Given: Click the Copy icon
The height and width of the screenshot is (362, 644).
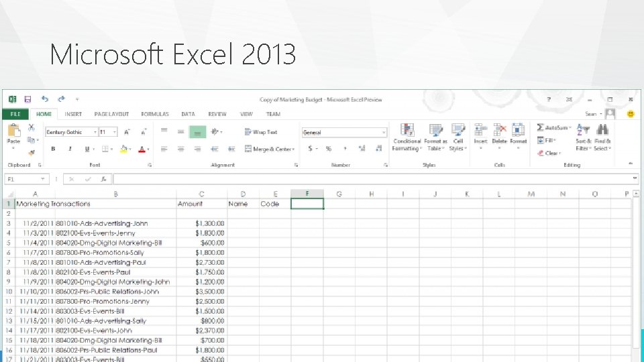Looking at the screenshot, I should tap(32, 140).
